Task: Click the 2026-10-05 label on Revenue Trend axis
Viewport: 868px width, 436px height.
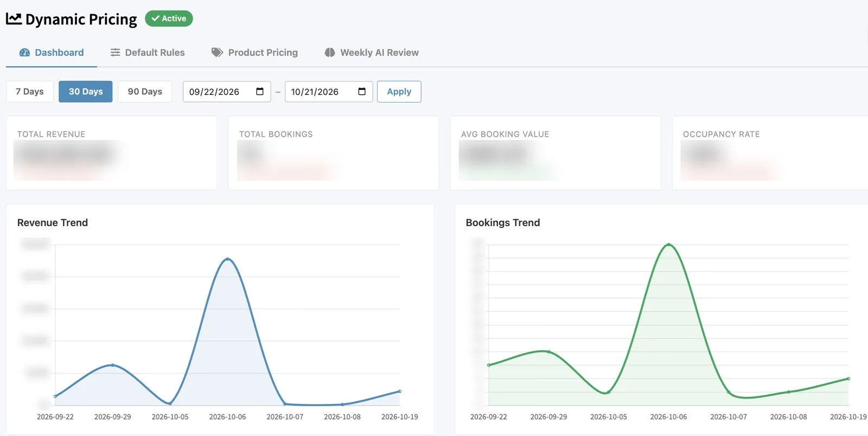Action: tap(170, 417)
